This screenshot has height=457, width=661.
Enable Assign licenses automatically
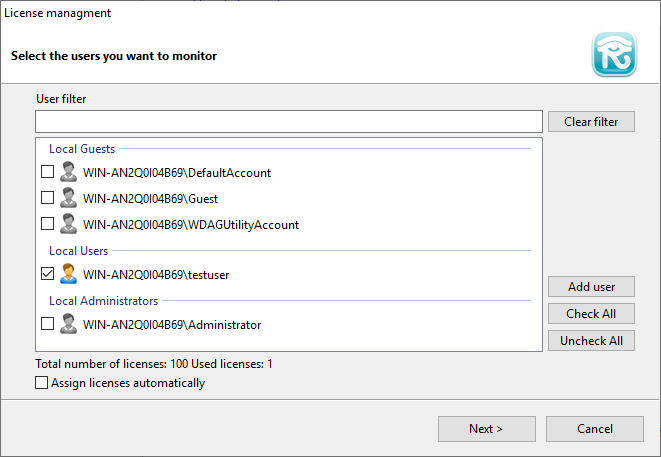(41, 383)
